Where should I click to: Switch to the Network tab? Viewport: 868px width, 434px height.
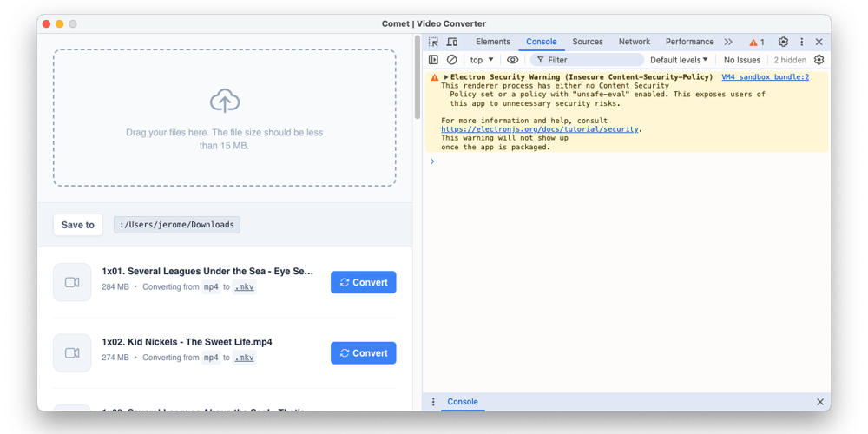(634, 42)
